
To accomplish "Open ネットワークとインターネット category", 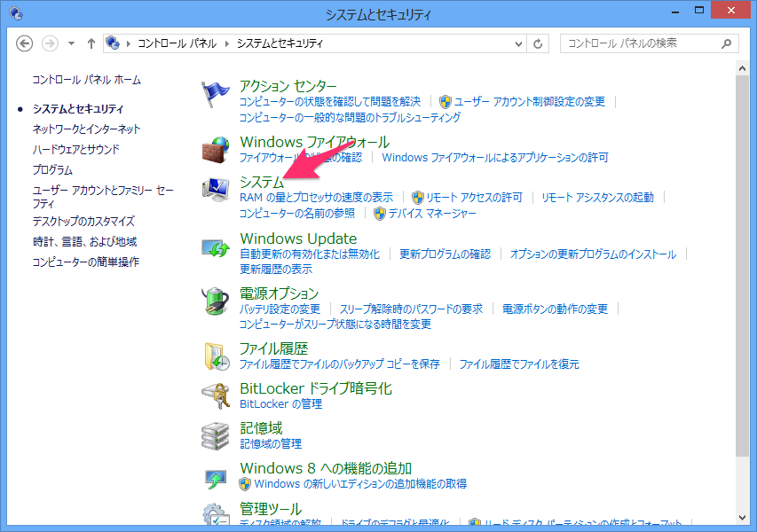I will (86, 129).
